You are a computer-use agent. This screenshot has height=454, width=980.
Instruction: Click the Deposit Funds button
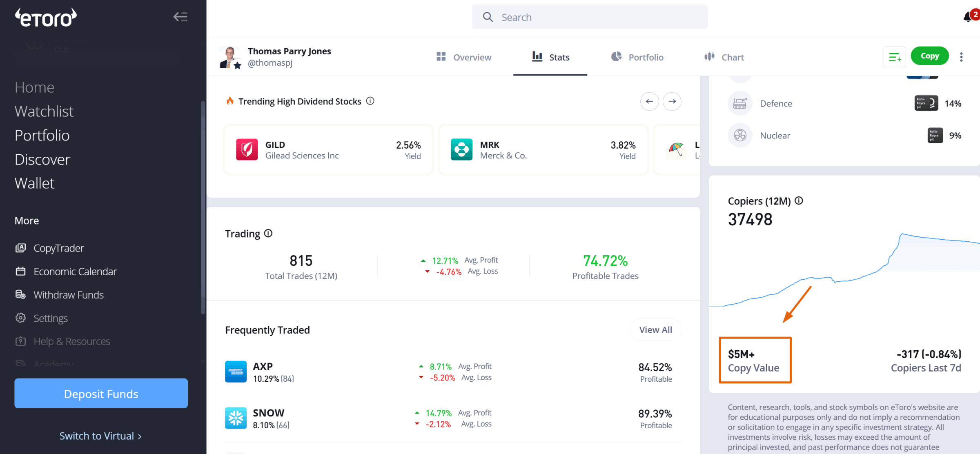coord(101,394)
